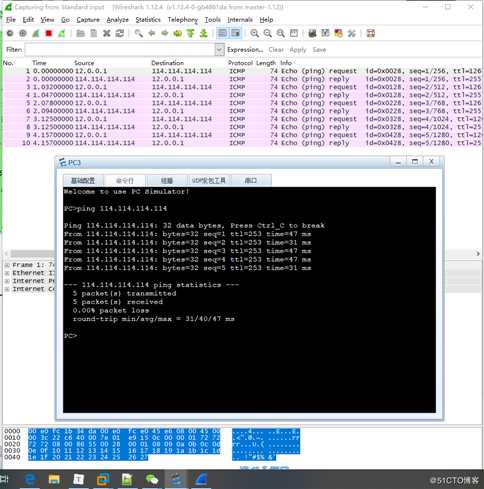The height and width of the screenshot is (489, 484).
Task: Open Edge browser from the taskbar
Action: 30,480
